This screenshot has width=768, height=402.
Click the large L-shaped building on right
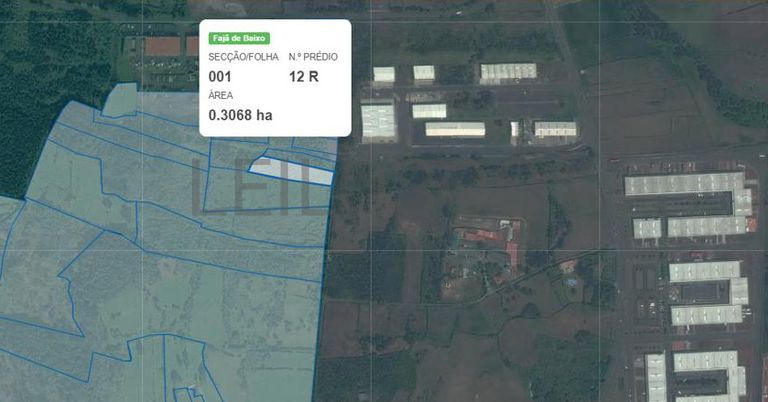690,195
